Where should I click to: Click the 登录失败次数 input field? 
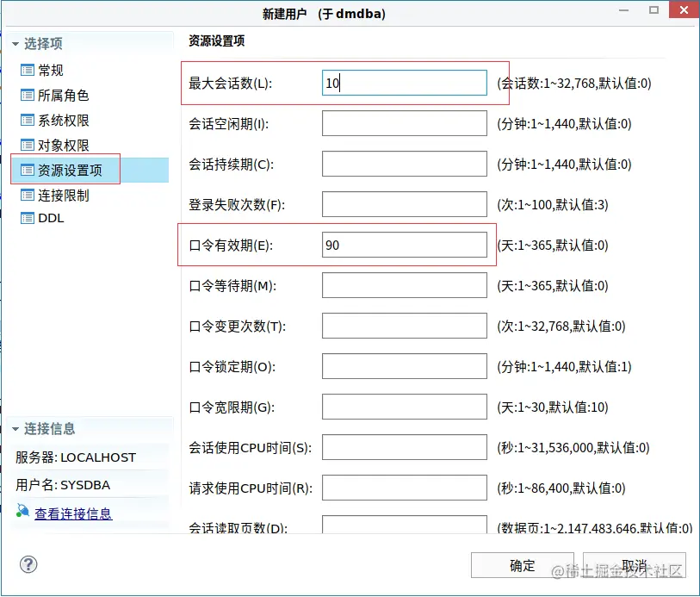coord(404,204)
